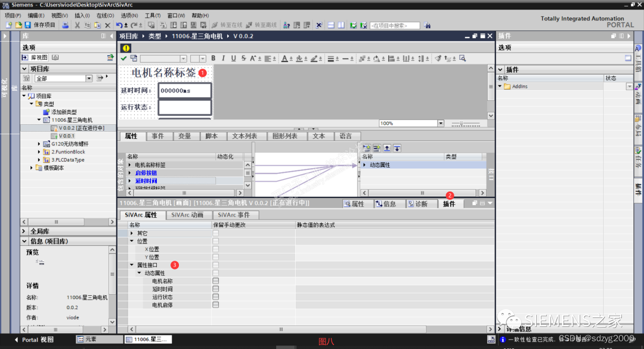
Task: Click the Print icon in the toolbar
Action: click(x=66, y=25)
